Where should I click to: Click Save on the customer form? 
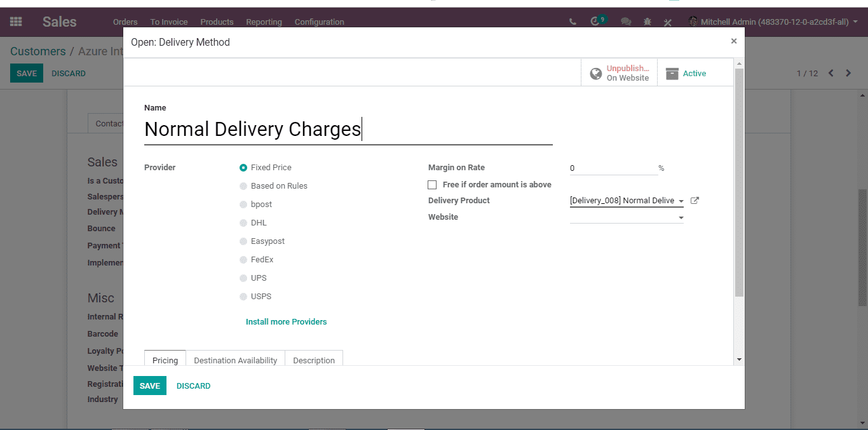click(x=27, y=73)
